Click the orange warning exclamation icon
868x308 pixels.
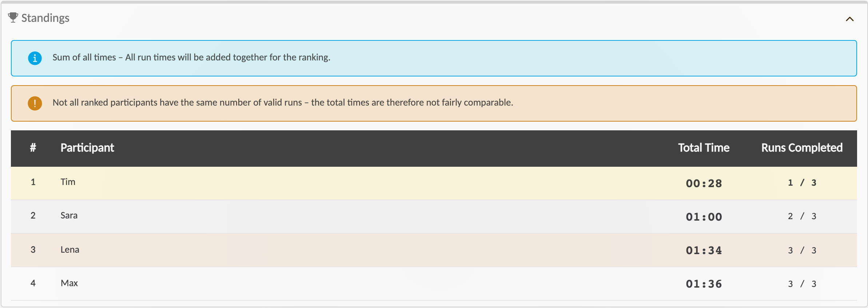[35, 103]
